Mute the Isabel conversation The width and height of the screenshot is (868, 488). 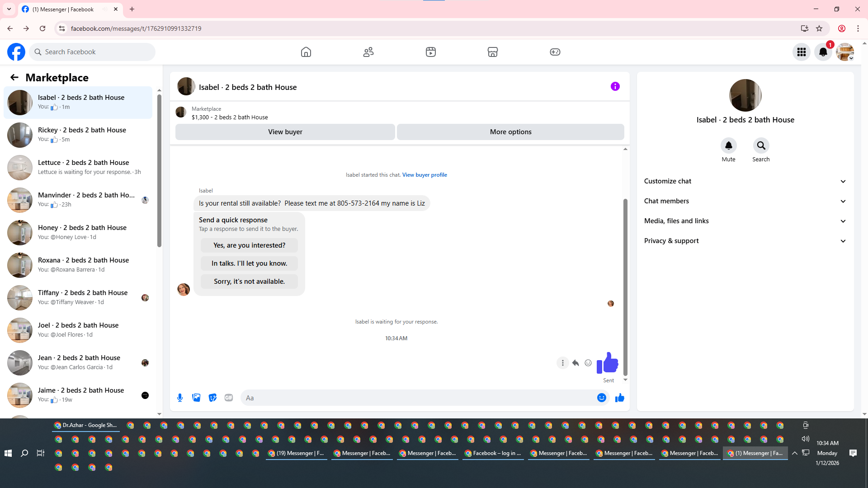coord(728,145)
